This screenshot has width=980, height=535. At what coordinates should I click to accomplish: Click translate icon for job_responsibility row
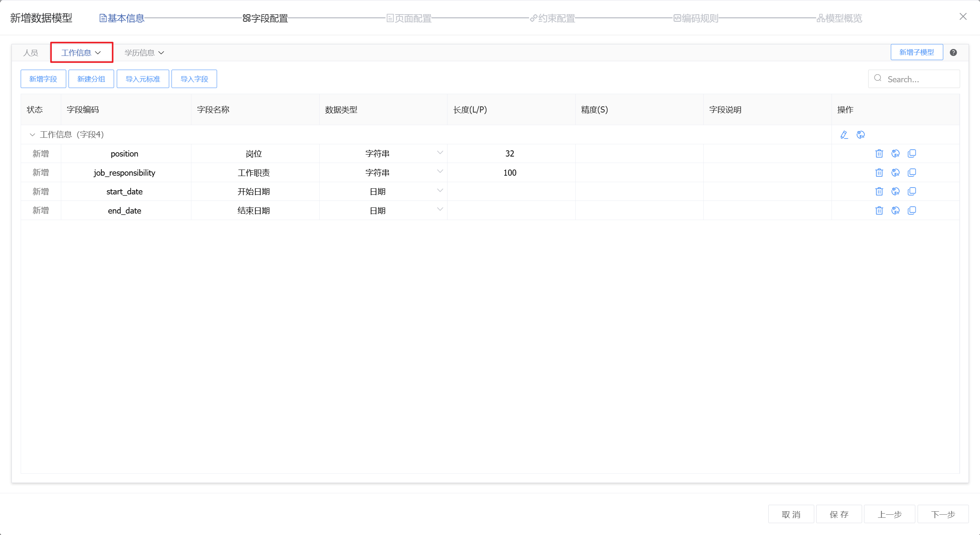(895, 173)
